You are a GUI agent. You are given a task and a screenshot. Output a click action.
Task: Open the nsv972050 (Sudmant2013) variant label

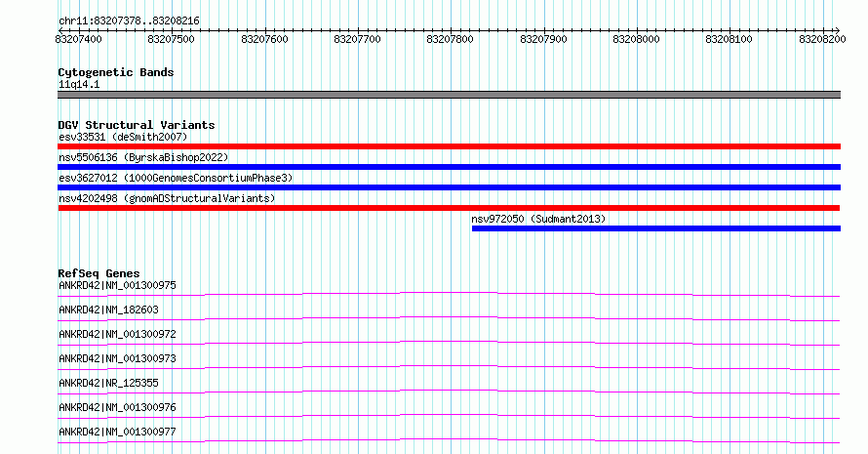(538, 219)
